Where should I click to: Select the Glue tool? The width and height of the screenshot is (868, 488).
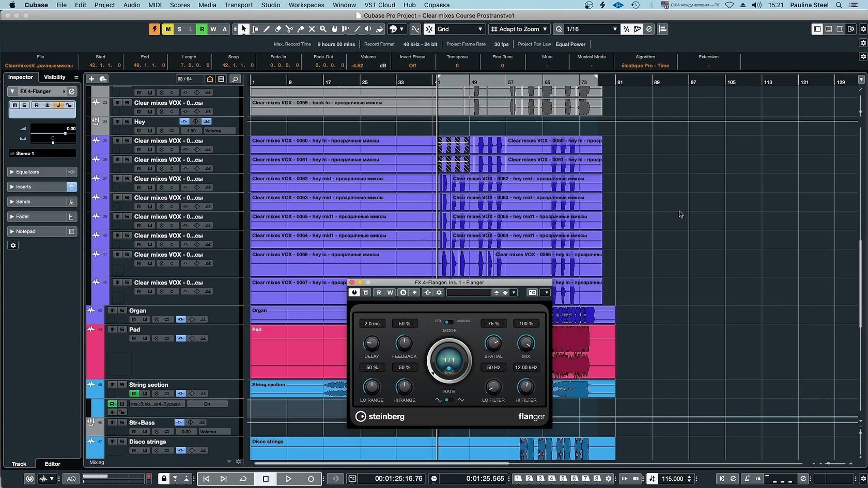tap(301, 29)
